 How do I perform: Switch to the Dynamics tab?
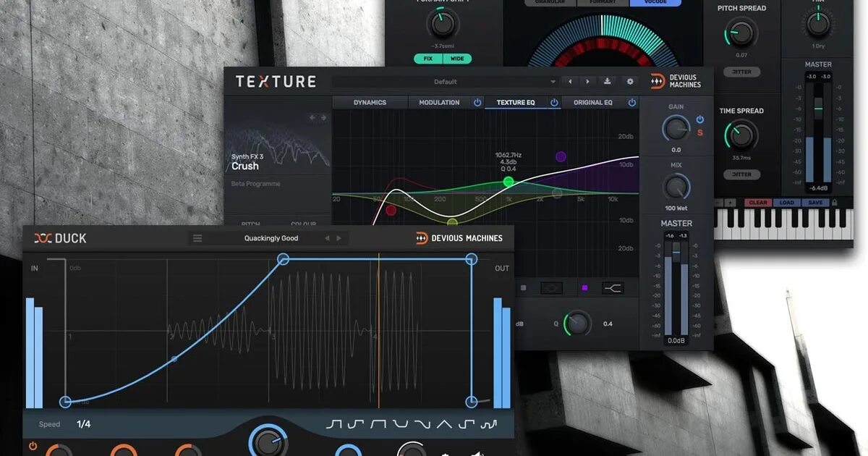coord(370,102)
